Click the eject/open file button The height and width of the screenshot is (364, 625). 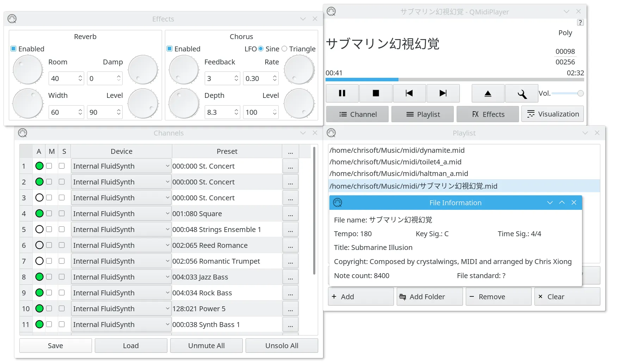[488, 93]
